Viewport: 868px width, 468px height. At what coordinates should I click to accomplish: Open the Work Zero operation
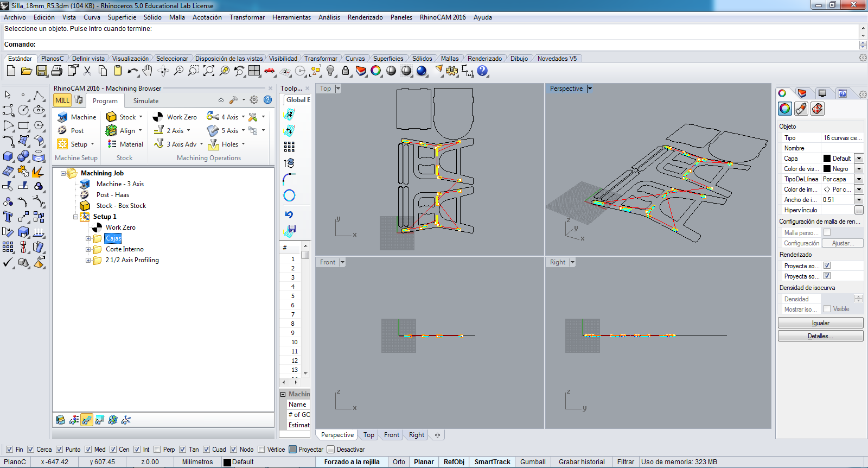(175, 117)
